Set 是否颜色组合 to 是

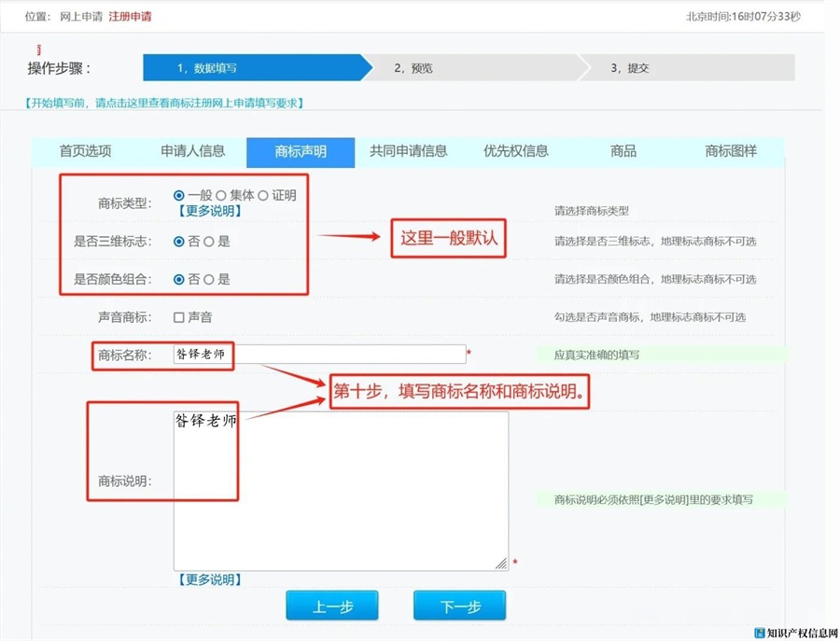[209, 279]
